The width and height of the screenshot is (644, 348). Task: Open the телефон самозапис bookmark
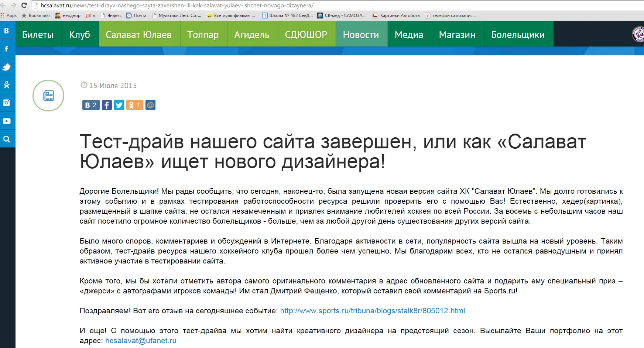[451, 15]
